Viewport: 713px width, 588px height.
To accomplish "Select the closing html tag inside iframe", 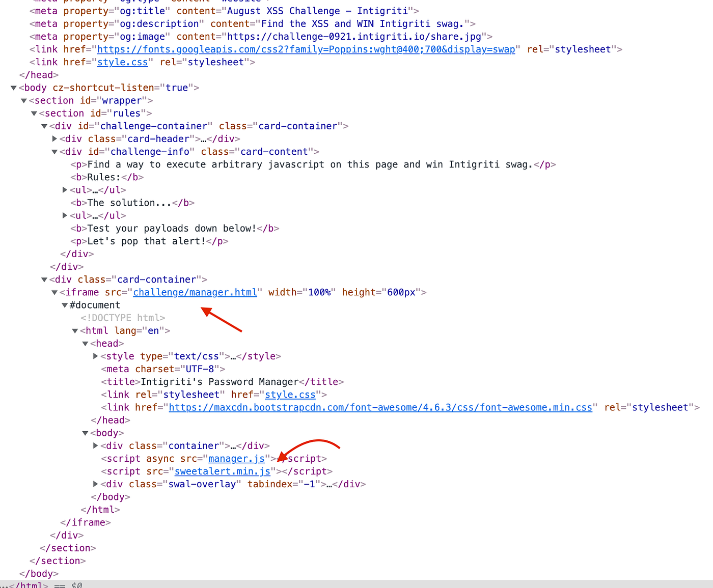I will tap(100, 510).
